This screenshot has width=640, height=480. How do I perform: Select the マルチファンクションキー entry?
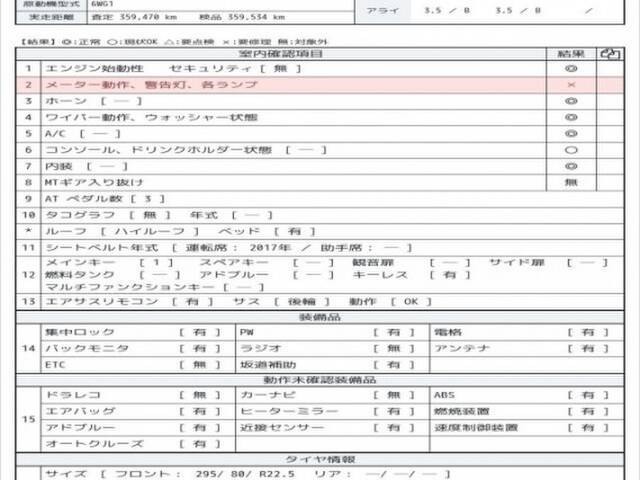tap(155, 287)
